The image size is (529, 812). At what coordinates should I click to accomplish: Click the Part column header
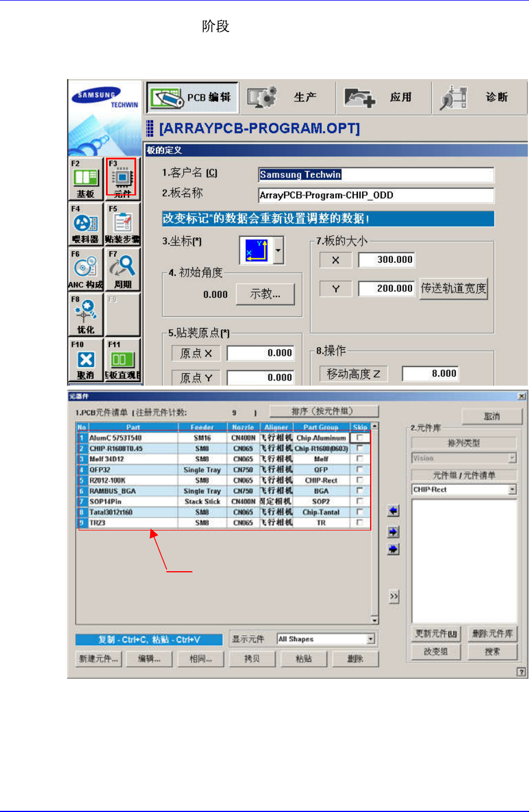point(133,427)
